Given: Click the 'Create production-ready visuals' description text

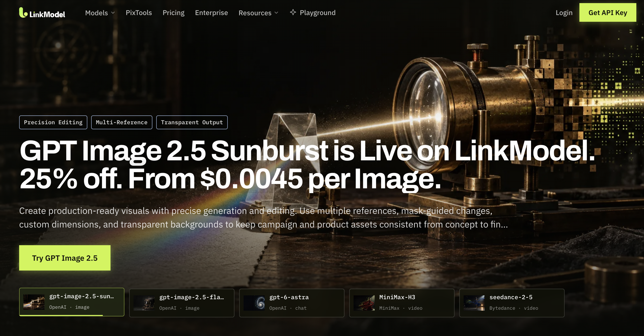Looking at the screenshot, I should coord(263,218).
